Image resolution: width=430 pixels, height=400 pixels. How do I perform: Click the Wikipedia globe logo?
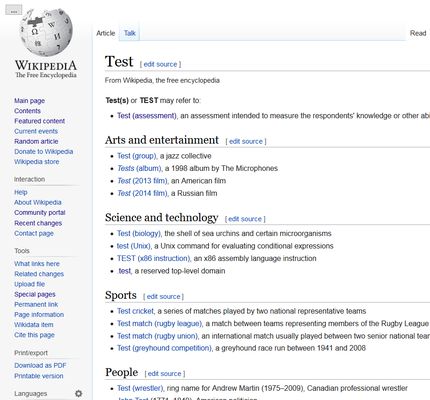tap(46, 32)
